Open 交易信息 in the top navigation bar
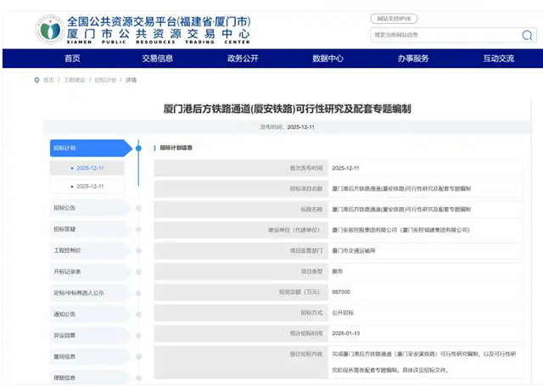The image size is (543, 392). click(x=157, y=59)
